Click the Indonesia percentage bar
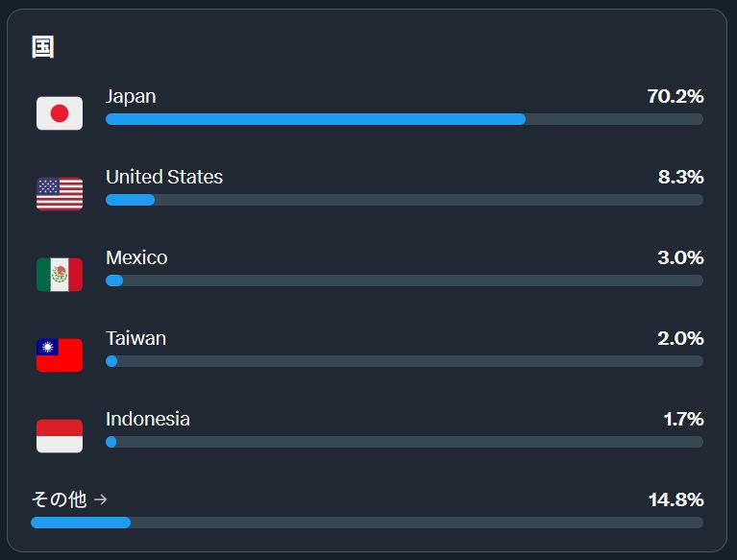Viewport: 737px width, 560px height. tap(405, 442)
